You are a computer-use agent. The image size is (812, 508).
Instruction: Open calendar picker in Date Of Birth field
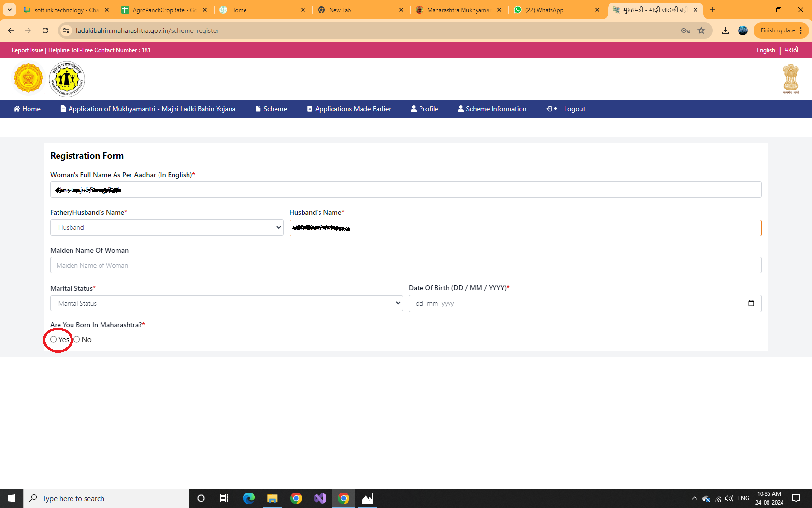click(751, 303)
